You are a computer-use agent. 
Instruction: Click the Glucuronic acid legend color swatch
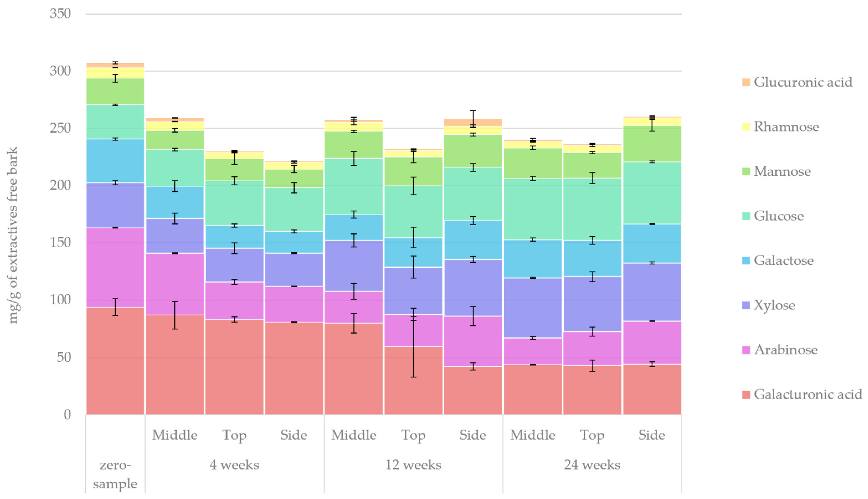tap(746, 82)
